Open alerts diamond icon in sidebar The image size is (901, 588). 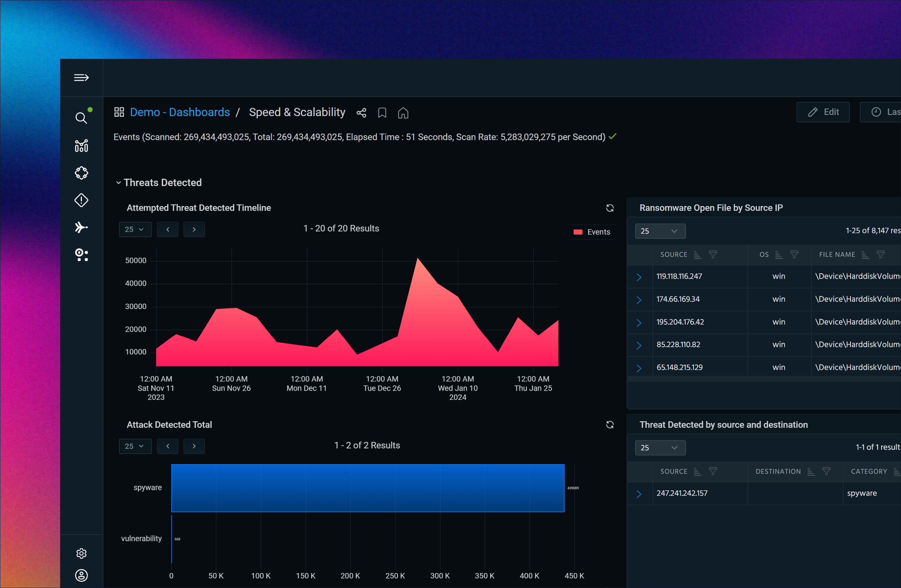point(81,200)
